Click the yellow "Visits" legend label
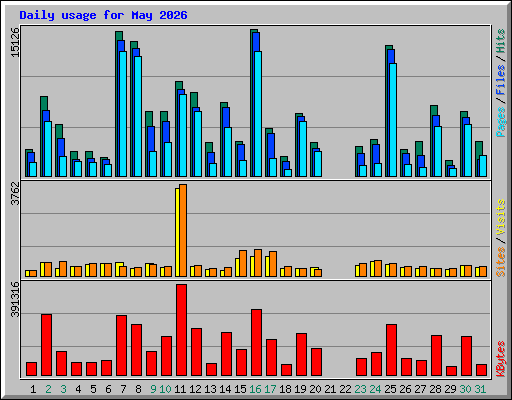Screen dimensions: 512x400 [x=500, y=218]
